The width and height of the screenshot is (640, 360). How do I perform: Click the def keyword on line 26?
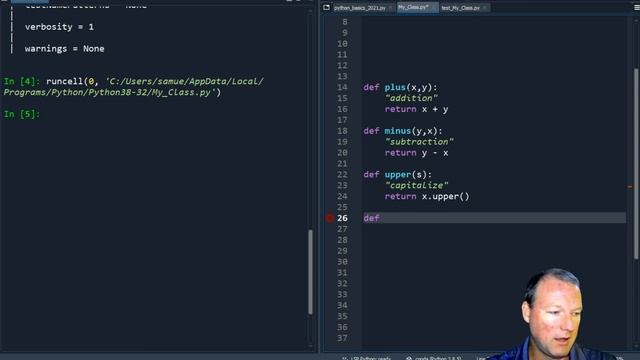click(x=371, y=218)
